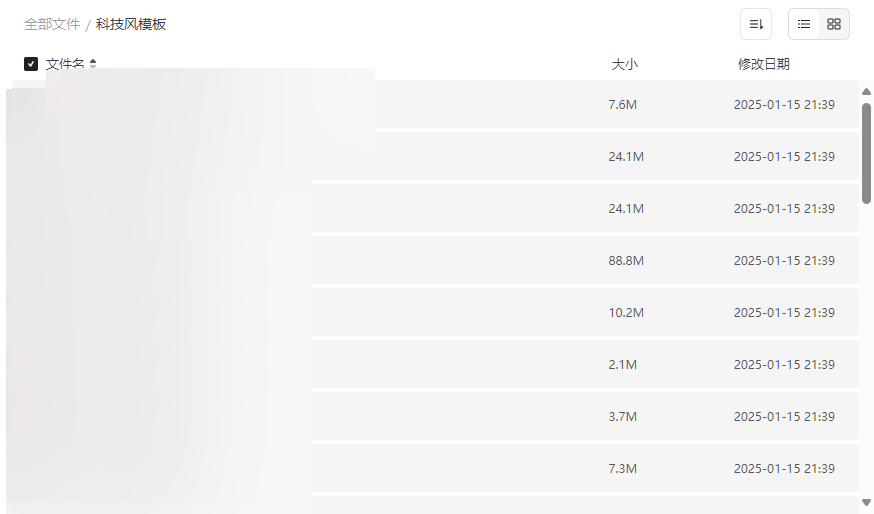
Task: Toggle sort arrows beside 文件名
Action: pos(93,64)
